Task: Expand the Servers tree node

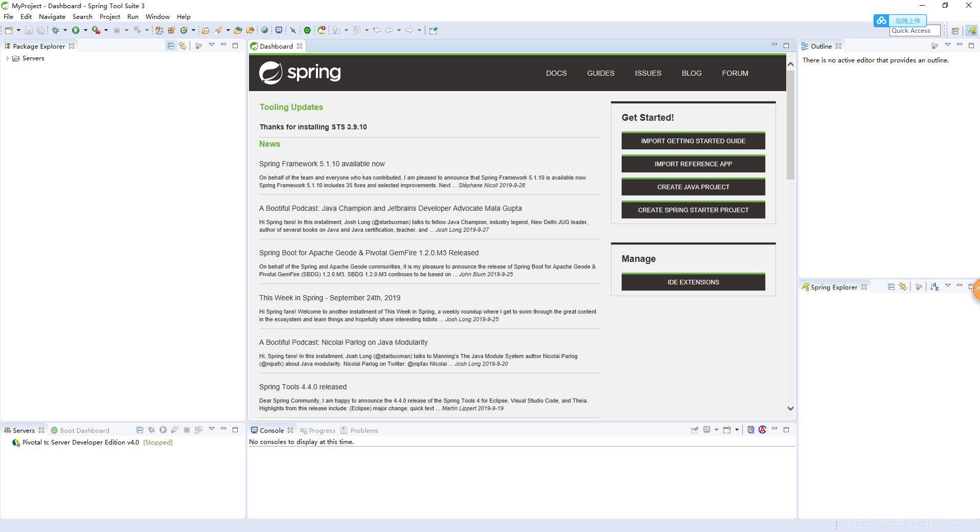Action: tap(7, 58)
